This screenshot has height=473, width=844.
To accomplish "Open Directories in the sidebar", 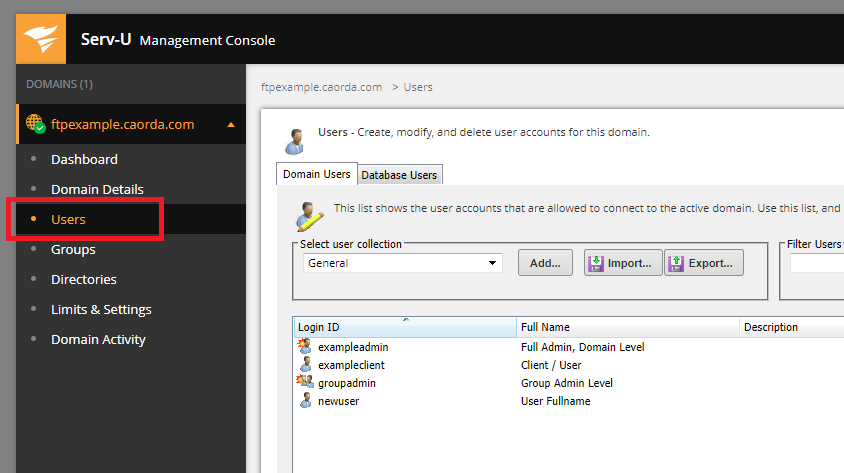I will (x=84, y=279).
